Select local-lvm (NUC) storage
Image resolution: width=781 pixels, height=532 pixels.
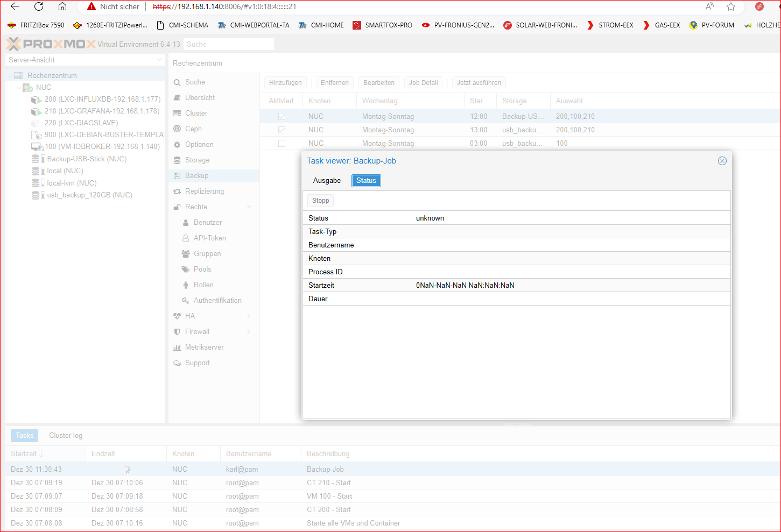point(64,183)
